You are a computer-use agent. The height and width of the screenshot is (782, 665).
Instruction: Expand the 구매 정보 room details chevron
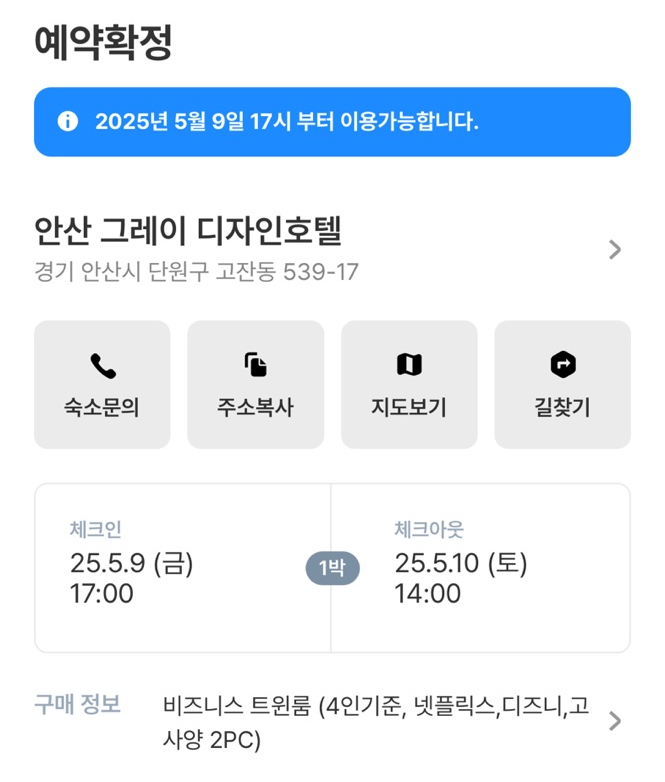615,721
